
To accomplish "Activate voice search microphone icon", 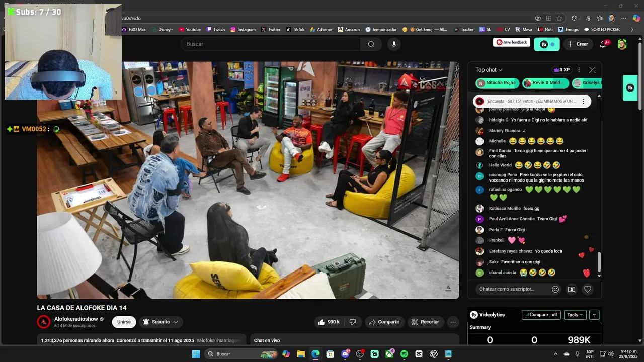I will (394, 44).
